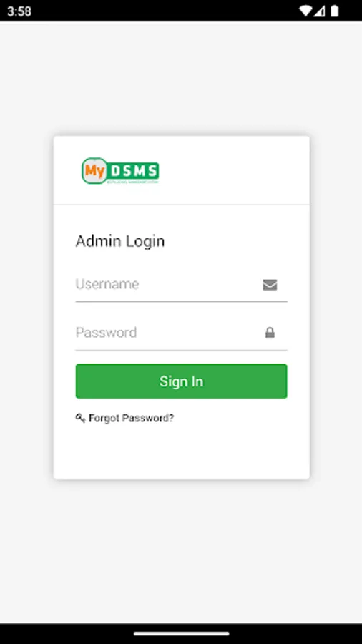Click the gray background above login card
Screen dimensions: 362x644
[181, 78]
